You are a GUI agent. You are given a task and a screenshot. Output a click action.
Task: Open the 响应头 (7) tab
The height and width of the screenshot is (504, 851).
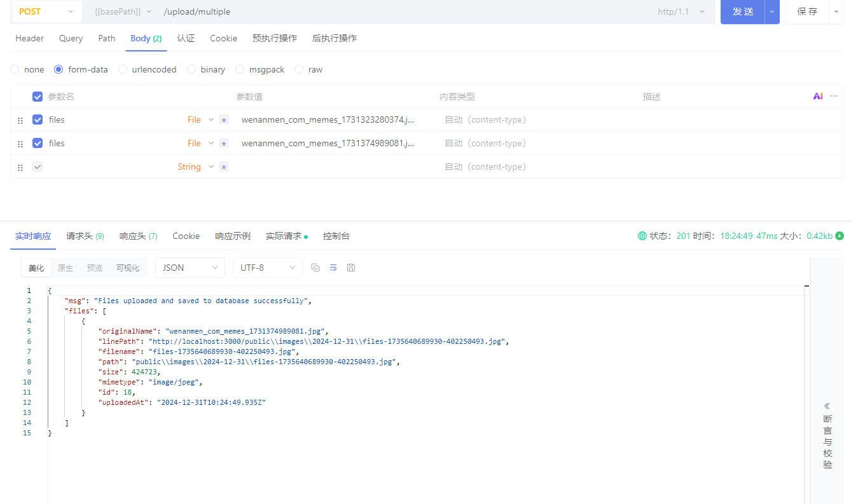click(x=139, y=236)
